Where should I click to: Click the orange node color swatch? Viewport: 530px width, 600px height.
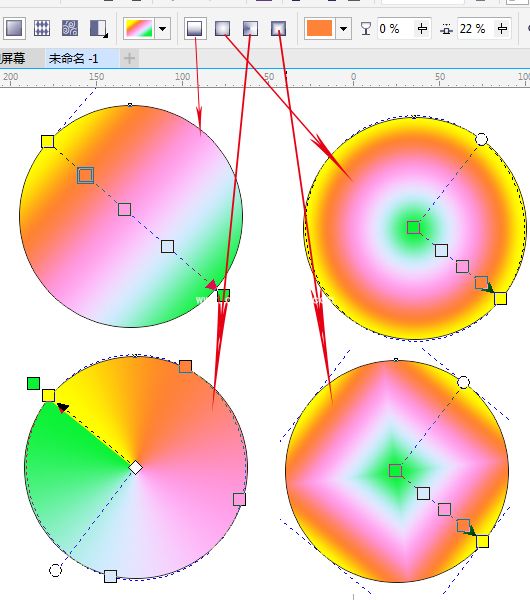[319, 28]
